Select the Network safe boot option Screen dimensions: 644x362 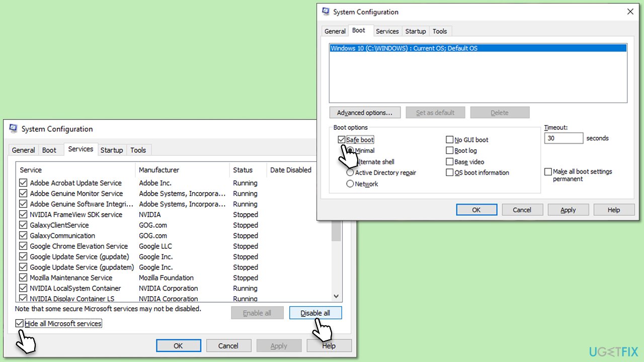point(350,184)
